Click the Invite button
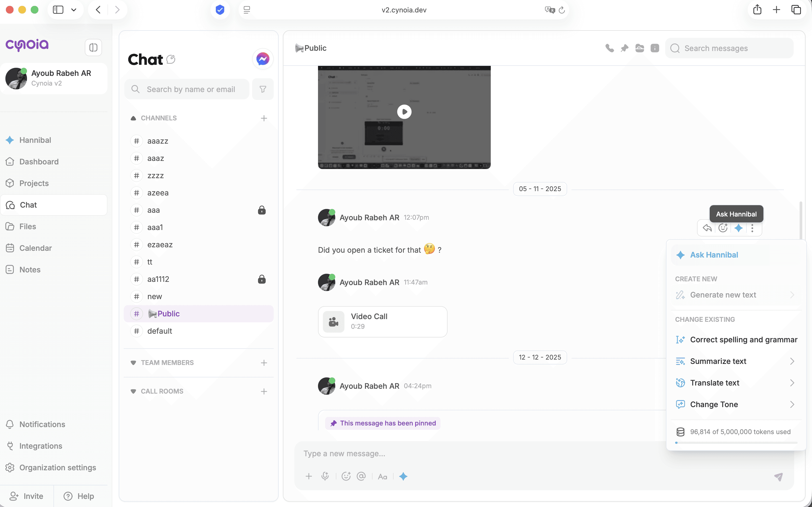The height and width of the screenshot is (507, 812). [x=27, y=496]
